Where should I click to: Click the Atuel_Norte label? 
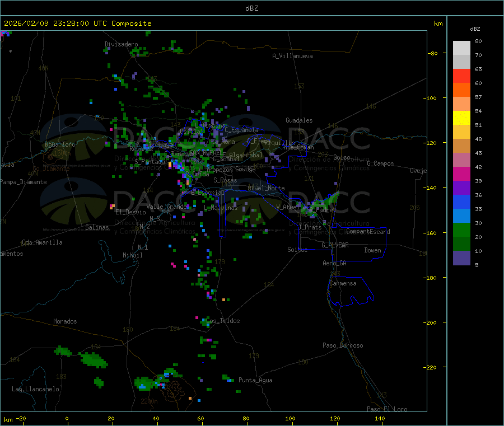tap(266, 188)
